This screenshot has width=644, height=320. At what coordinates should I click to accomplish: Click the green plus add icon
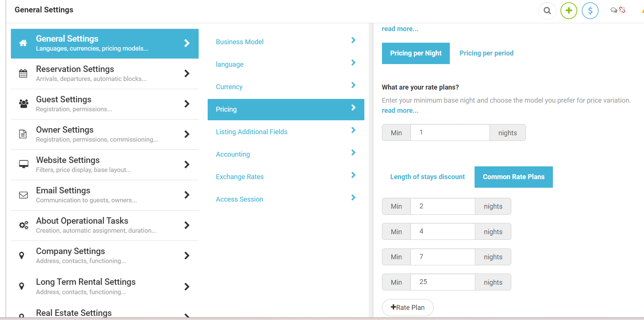coord(569,10)
